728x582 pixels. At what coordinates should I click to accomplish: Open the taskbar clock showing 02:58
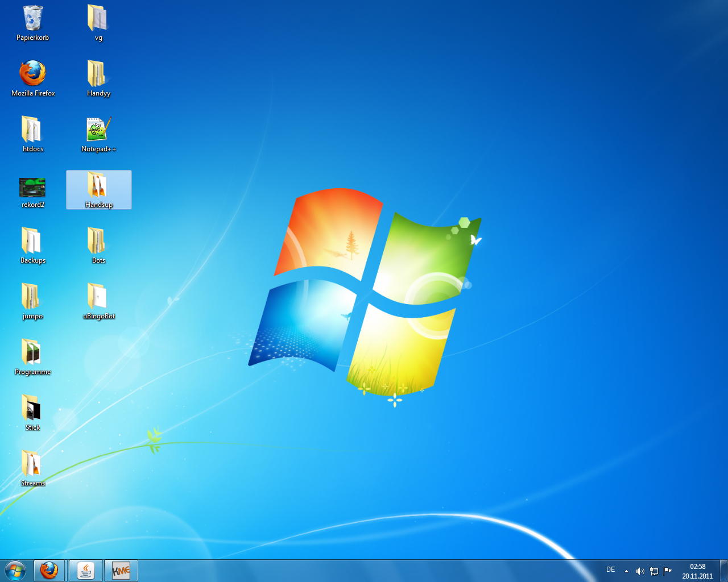tap(697, 571)
